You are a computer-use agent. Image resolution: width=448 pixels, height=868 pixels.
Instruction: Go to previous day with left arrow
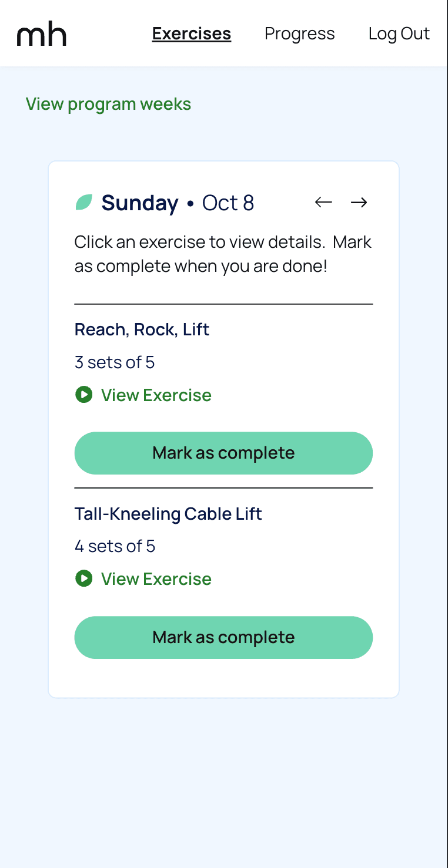coord(323,203)
